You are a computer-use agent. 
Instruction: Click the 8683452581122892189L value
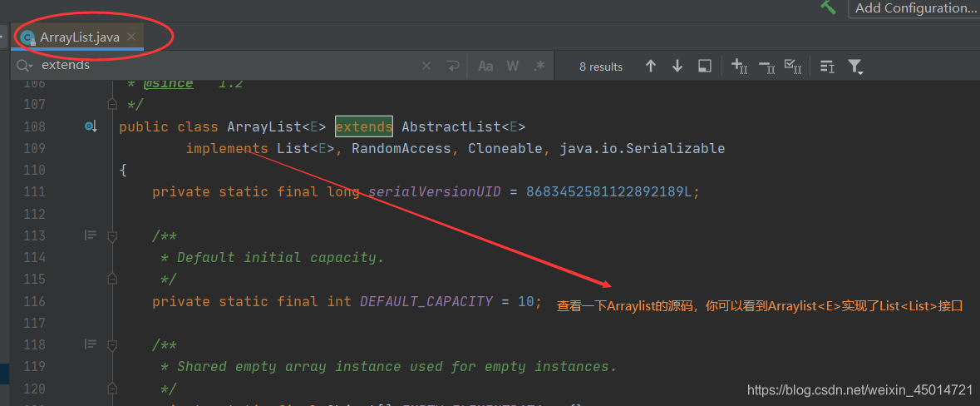[x=609, y=192]
